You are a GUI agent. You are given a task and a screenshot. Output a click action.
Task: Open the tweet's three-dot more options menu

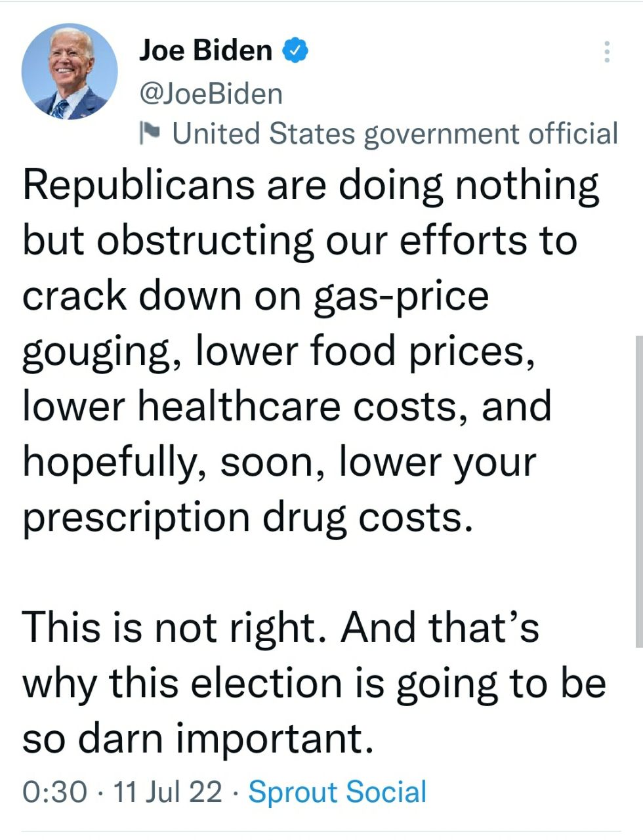tap(607, 52)
